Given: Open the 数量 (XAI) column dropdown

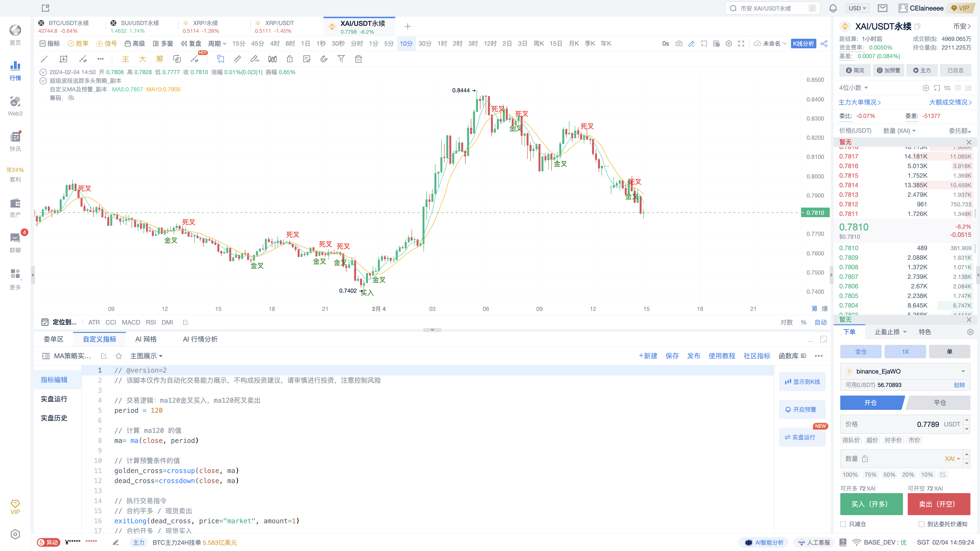Looking at the screenshot, I should click(900, 131).
